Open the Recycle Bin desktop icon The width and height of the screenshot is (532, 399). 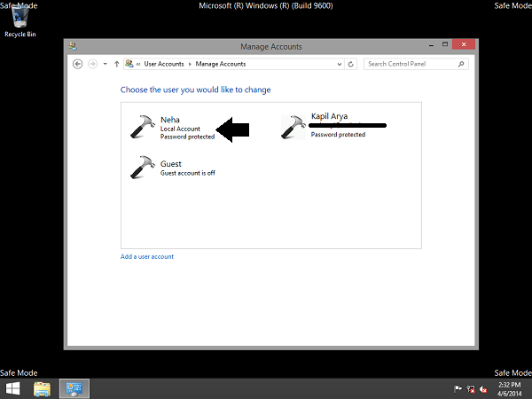point(20,21)
